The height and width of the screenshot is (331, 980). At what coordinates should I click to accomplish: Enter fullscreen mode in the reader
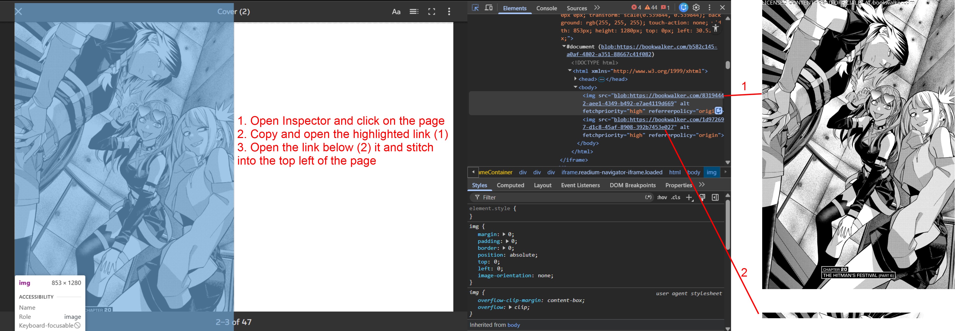432,12
